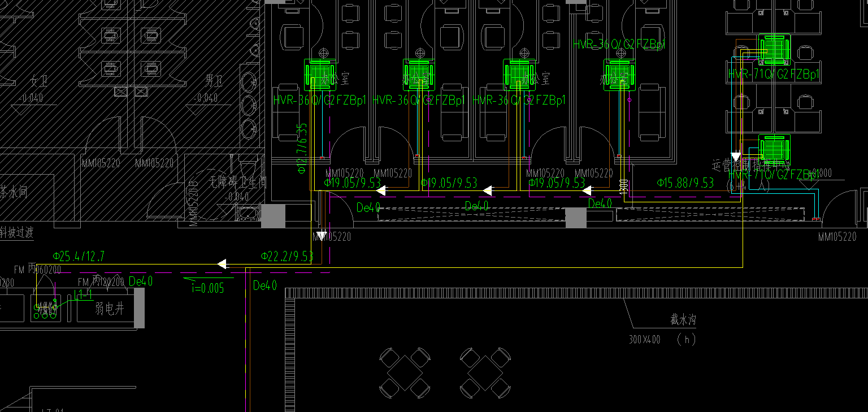Viewport: 868px width, 412px height.
Task: Select the -0.040 elevation under 女卫
Action: 31,98
